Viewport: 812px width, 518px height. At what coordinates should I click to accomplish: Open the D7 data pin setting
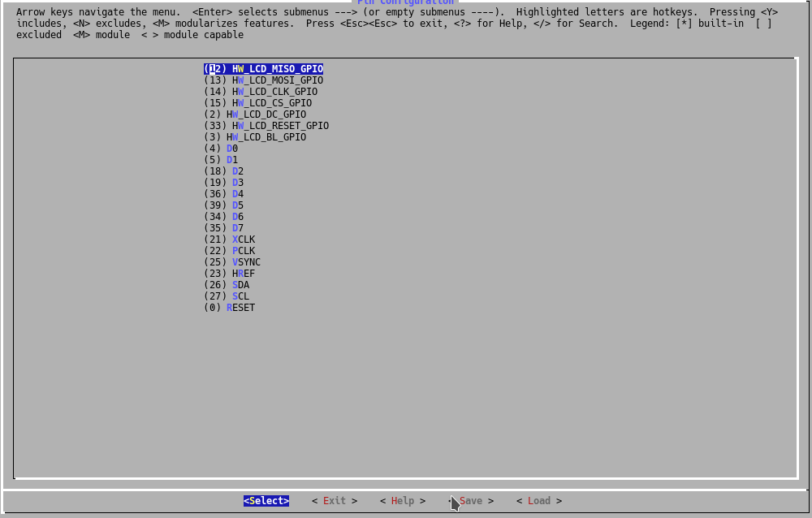(x=223, y=228)
